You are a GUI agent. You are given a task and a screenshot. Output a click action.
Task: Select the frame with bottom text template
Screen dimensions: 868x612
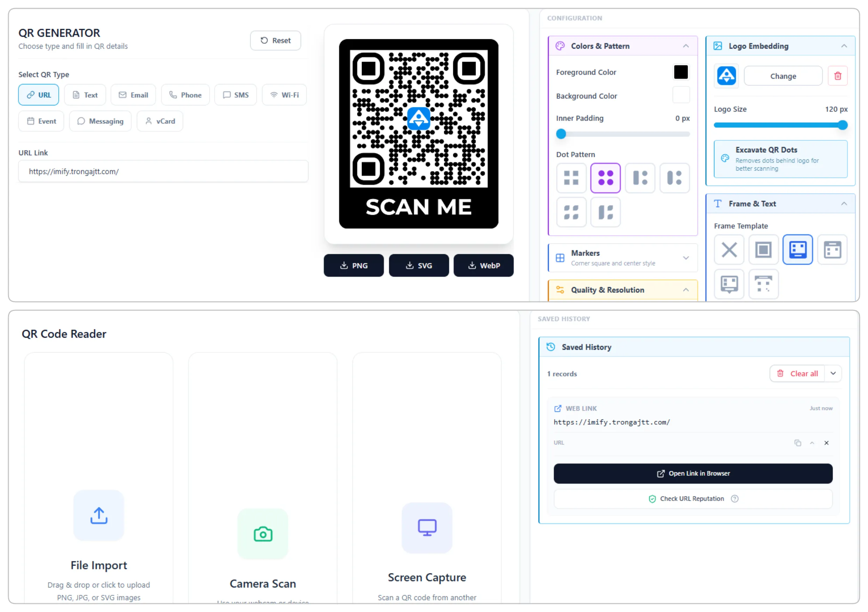click(x=798, y=250)
